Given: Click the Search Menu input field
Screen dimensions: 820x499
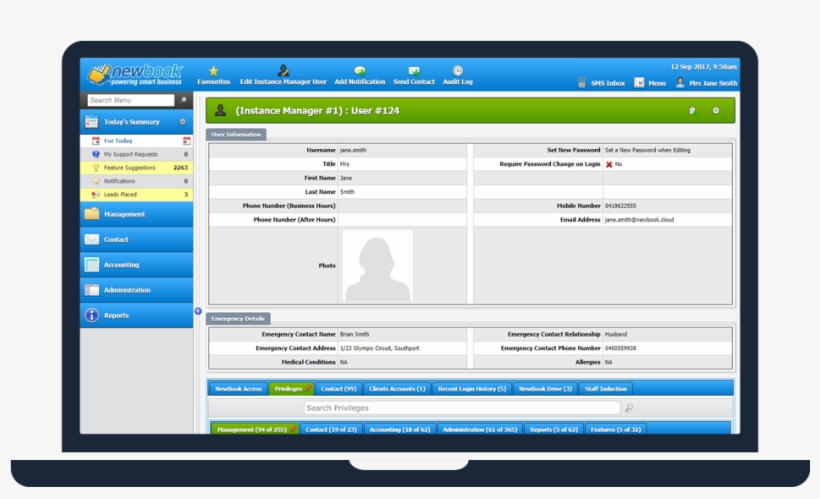Looking at the screenshot, I should click(131, 100).
